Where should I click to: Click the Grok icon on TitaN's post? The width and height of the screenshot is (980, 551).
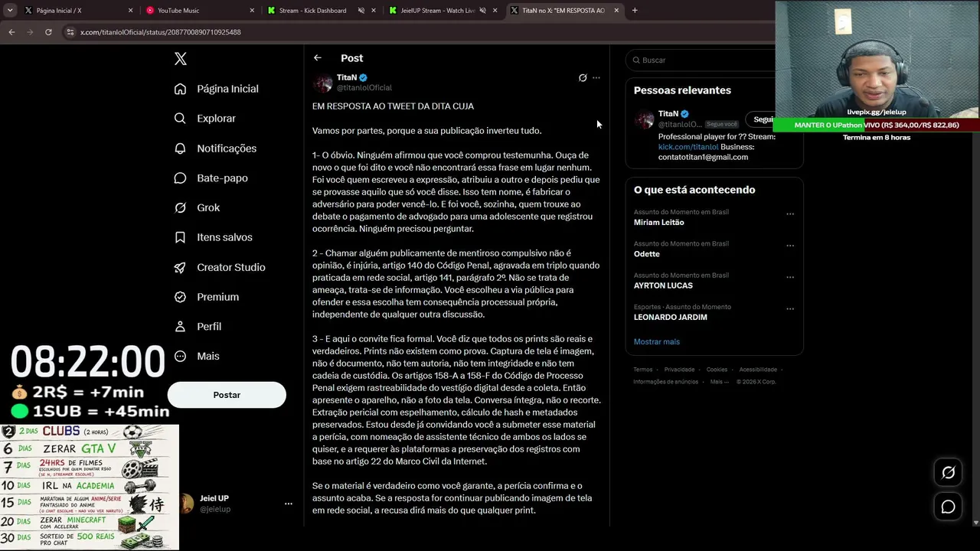(x=583, y=78)
